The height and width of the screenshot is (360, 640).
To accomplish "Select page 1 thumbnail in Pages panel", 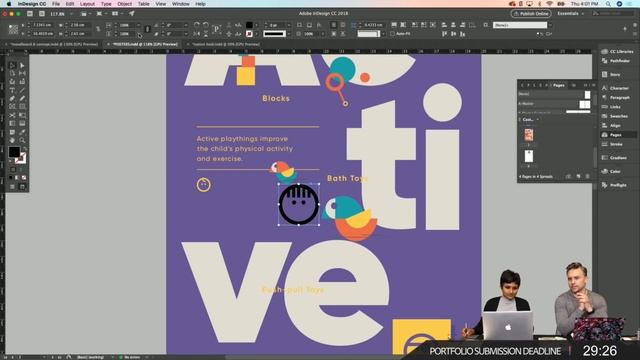I will 529,135.
